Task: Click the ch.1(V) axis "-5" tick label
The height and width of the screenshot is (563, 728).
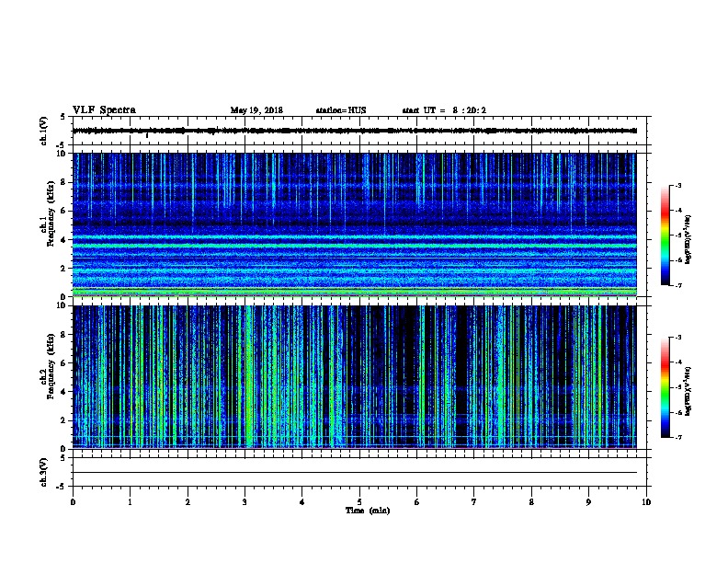Action: tap(62, 145)
